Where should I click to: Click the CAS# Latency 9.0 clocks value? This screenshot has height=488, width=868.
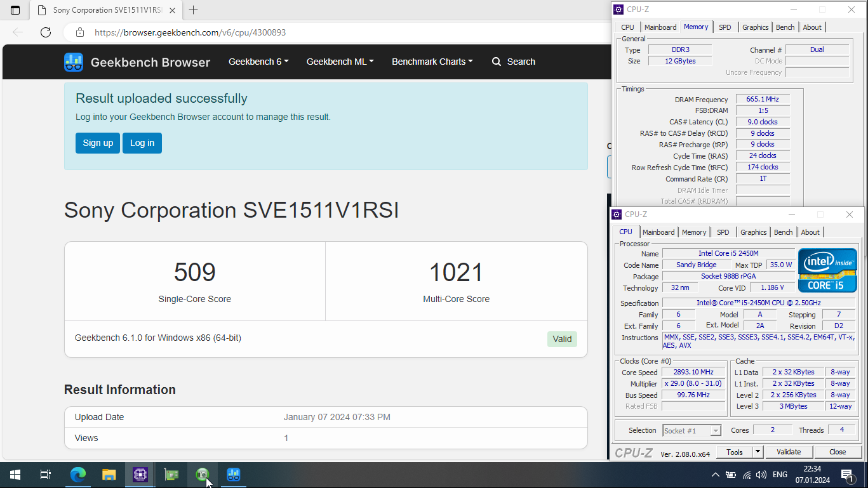tap(763, 122)
